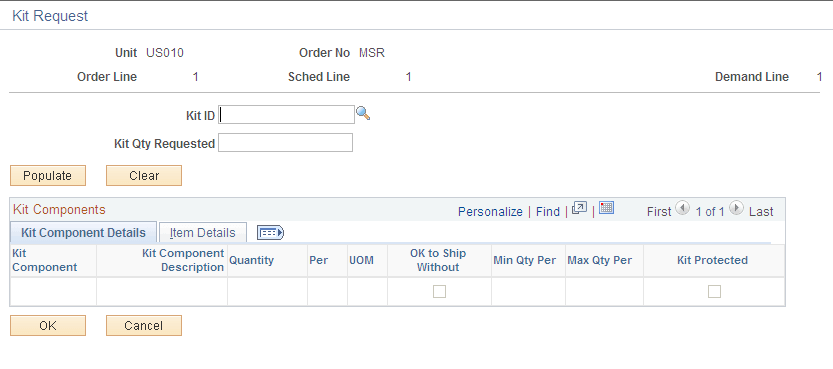
Task: Click Kit Component Description column header
Action: (x=183, y=261)
